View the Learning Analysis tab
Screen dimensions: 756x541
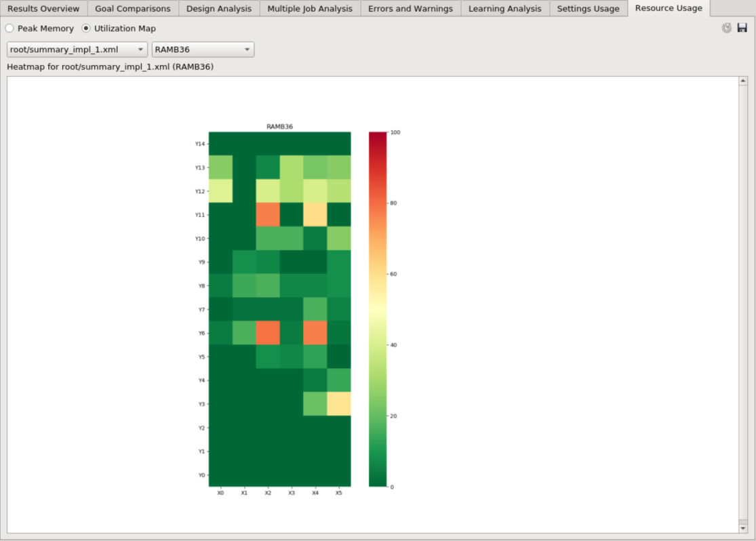coord(505,9)
